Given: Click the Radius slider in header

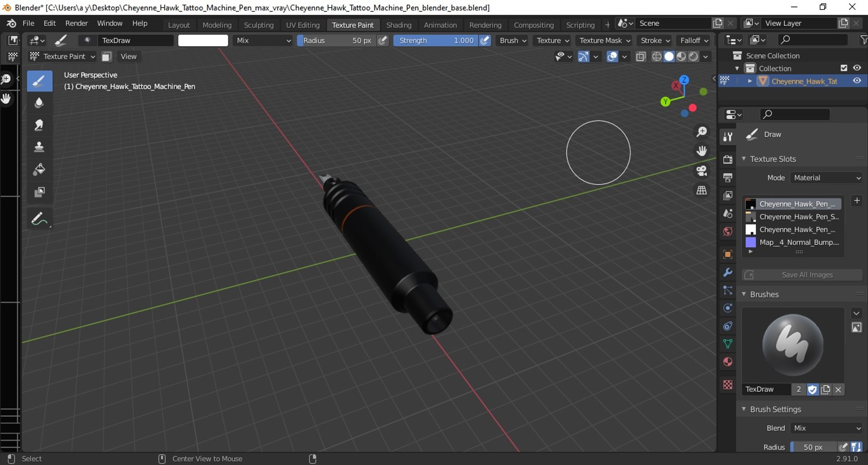Looking at the screenshot, I should tap(337, 40).
